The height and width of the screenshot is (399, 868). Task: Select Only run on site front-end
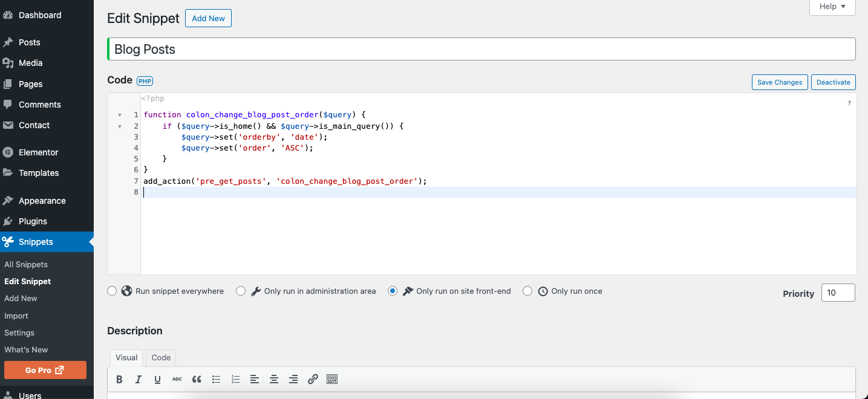tap(393, 291)
